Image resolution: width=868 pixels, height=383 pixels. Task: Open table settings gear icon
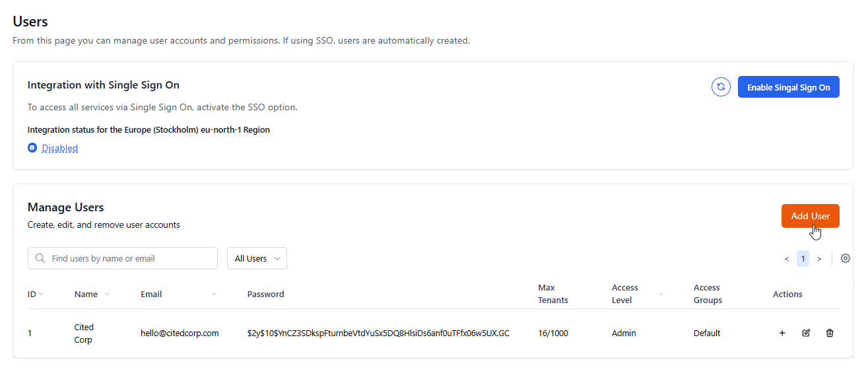tap(846, 258)
